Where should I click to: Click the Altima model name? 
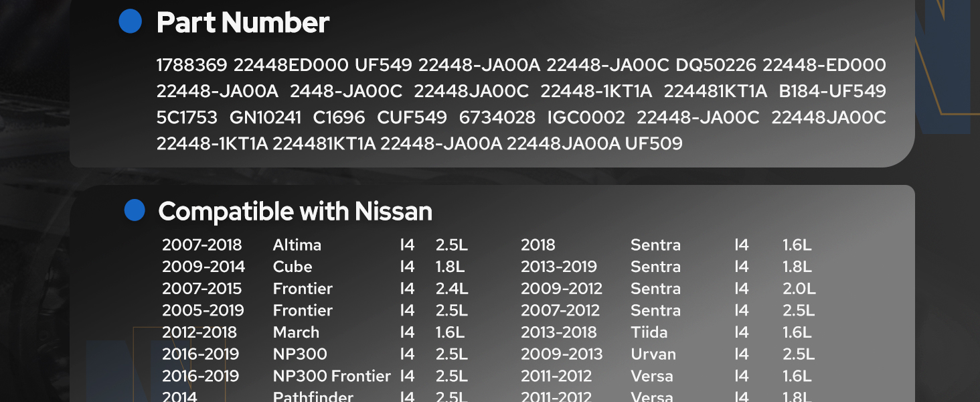[x=297, y=245]
